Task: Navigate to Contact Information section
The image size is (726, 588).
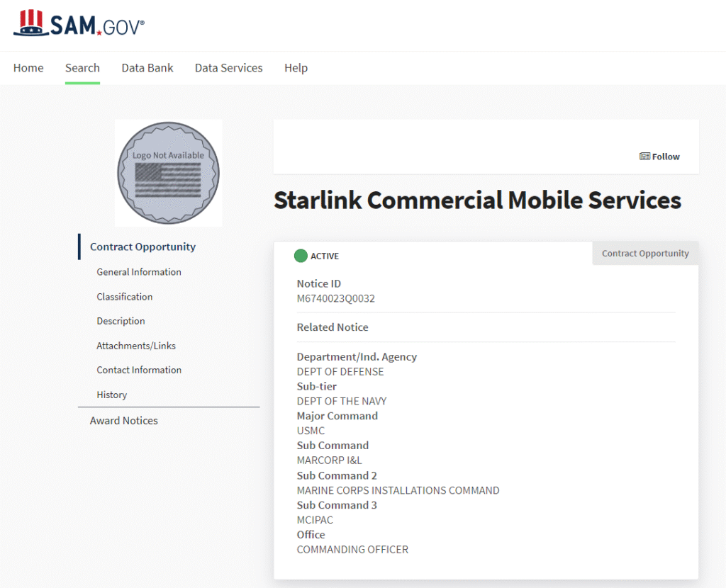Action: pyautogui.click(x=139, y=370)
